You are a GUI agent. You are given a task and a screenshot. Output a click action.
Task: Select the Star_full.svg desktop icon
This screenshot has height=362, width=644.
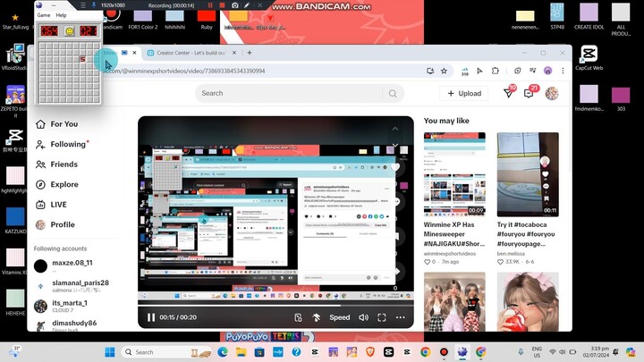pyautogui.click(x=15, y=21)
